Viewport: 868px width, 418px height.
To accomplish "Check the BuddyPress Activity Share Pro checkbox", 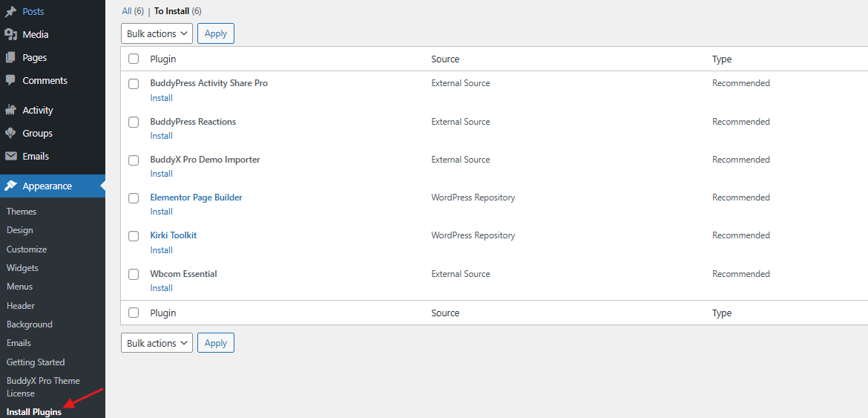I will pyautogui.click(x=134, y=84).
